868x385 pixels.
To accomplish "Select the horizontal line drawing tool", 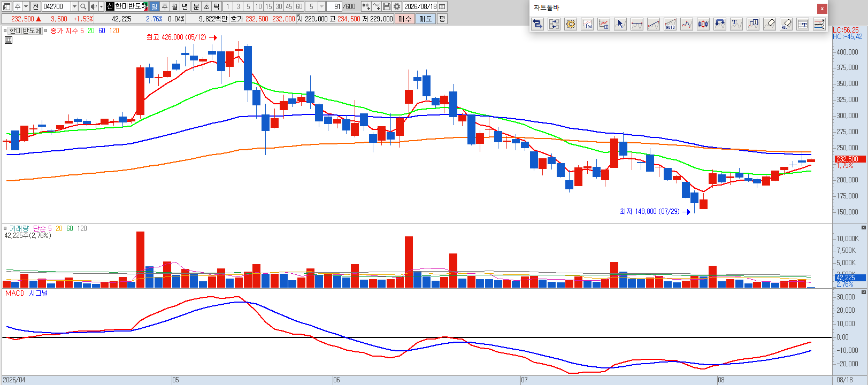I will coord(637,24).
